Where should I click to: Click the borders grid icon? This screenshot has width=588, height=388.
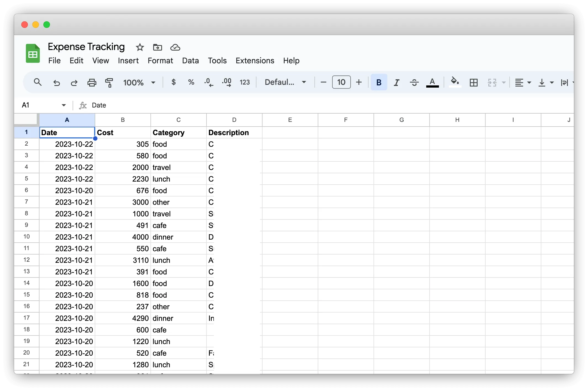473,82
